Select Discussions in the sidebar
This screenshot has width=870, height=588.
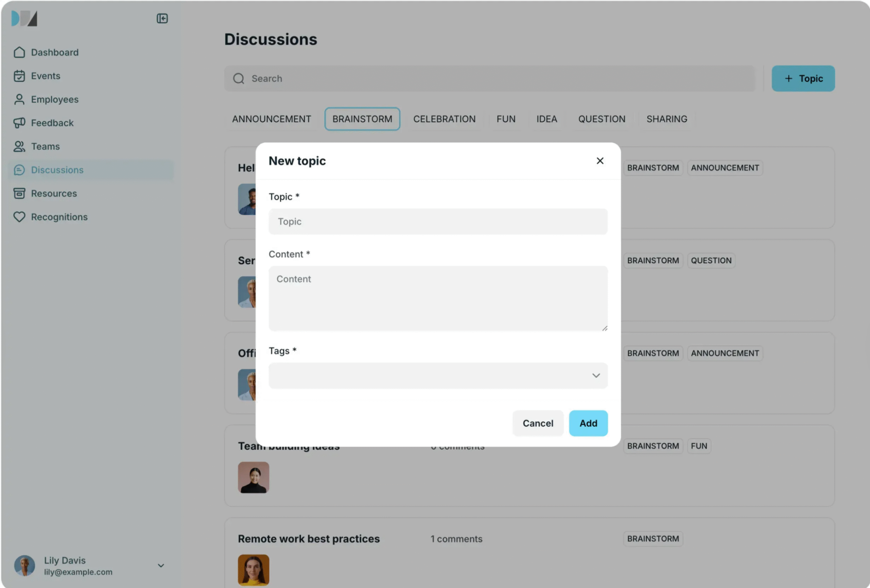(x=57, y=170)
